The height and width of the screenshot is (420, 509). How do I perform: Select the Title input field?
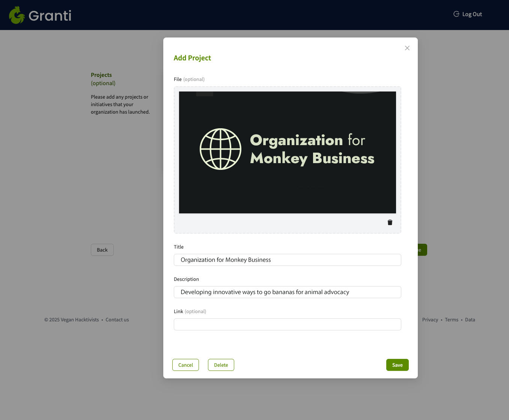pos(287,259)
